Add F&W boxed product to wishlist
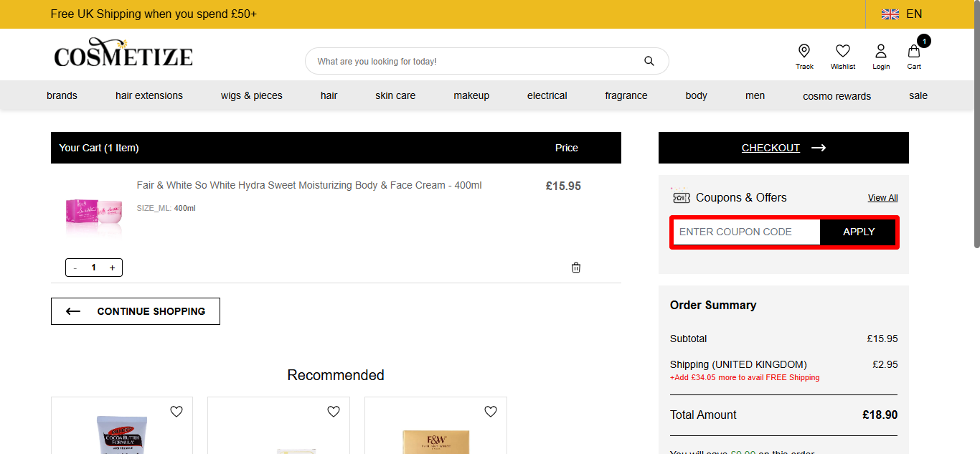The width and height of the screenshot is (980, 454). 491,412
